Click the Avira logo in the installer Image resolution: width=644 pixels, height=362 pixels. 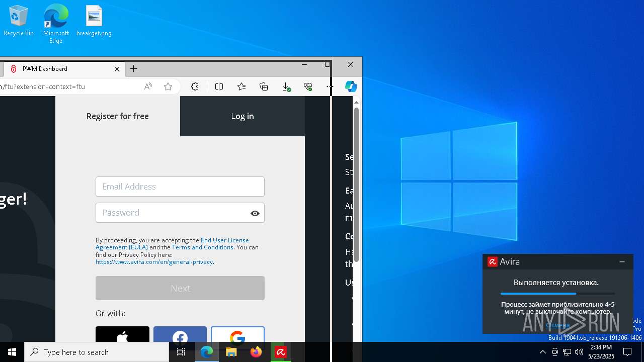point(493,261)
